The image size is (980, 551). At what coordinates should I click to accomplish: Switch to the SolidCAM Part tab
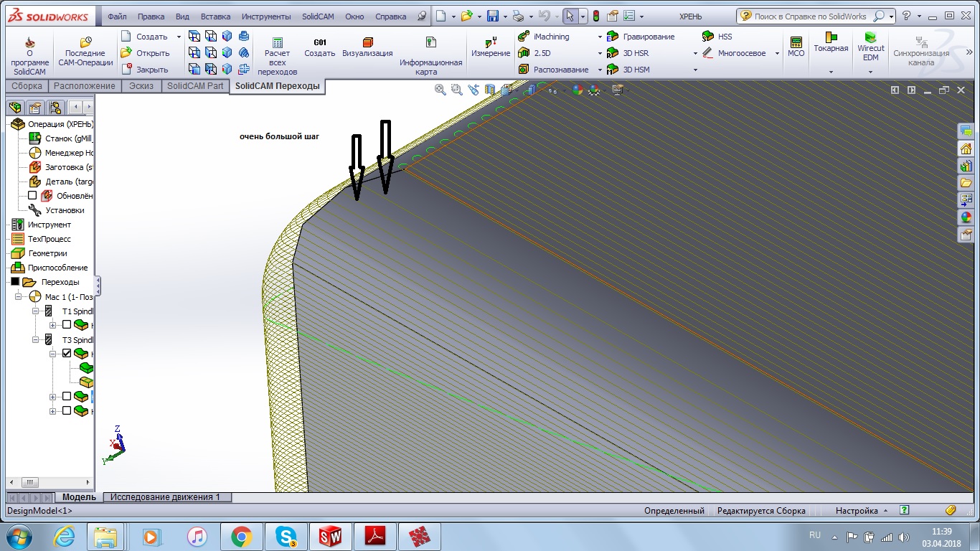pos(195,86)
